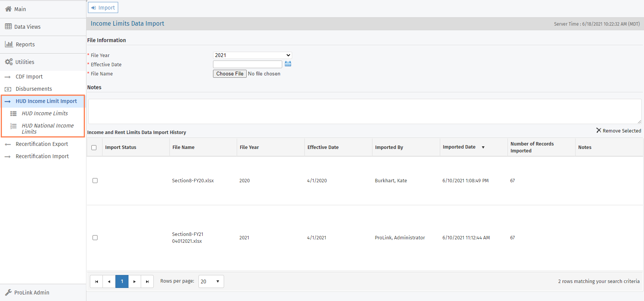Image resolution: width=644 pixels, height=301 pixels.
Task: Select the Section8-FY21 04012021.xlsx row checkbox
Action: coord(95,238)
